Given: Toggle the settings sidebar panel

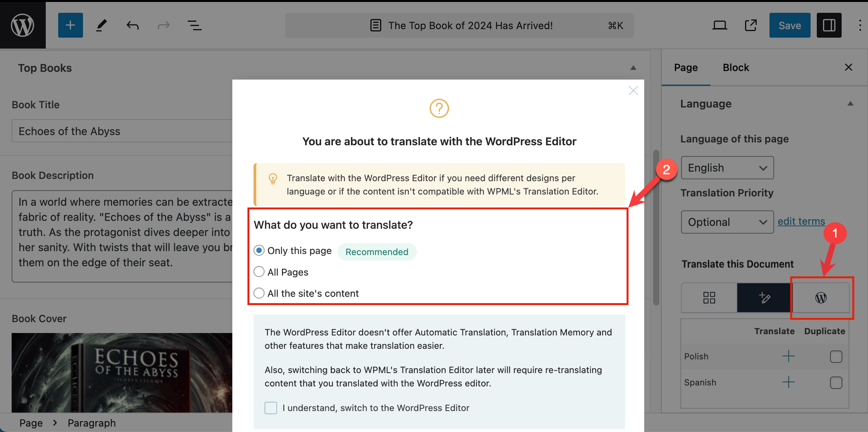Looking at the screenshot, I should [829, 25].
